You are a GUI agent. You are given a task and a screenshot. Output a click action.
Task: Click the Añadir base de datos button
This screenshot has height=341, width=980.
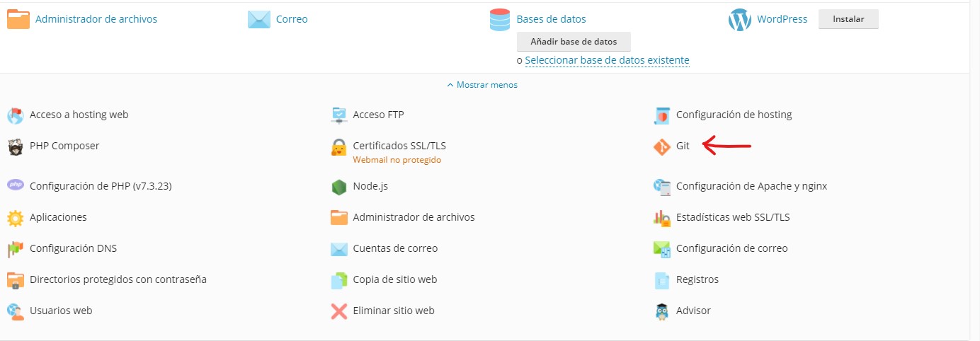(574, 42)
